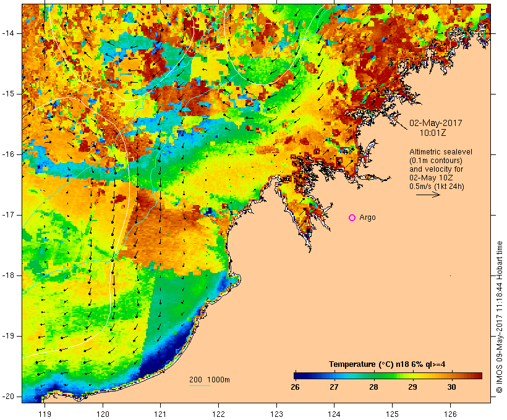
Task: Click the latitude axis label '-20'
Action: pos(8,397)
